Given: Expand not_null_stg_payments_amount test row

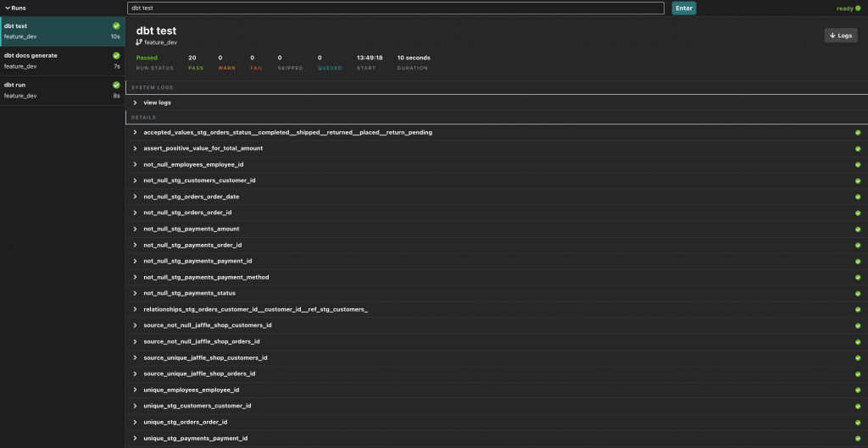Looking at the screenshot, I should (x=136, y=229).
